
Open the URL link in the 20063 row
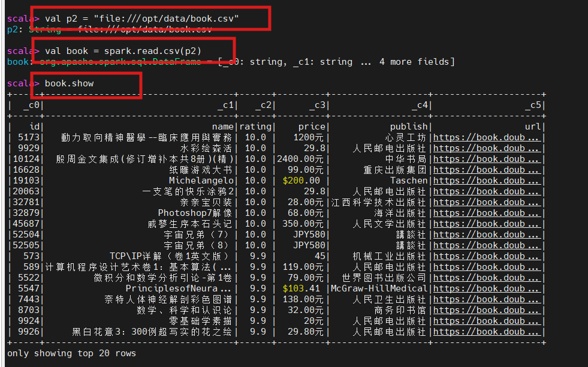point(486,192)
